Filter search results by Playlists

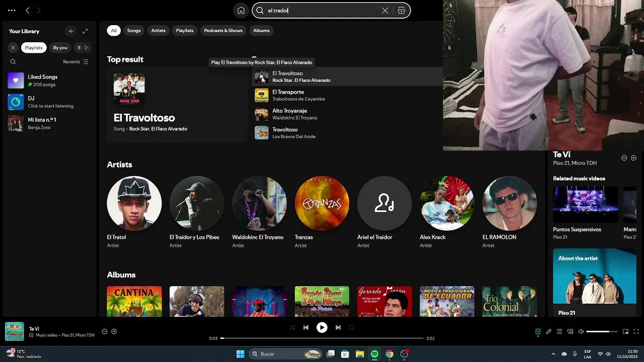tap(185, 31)
